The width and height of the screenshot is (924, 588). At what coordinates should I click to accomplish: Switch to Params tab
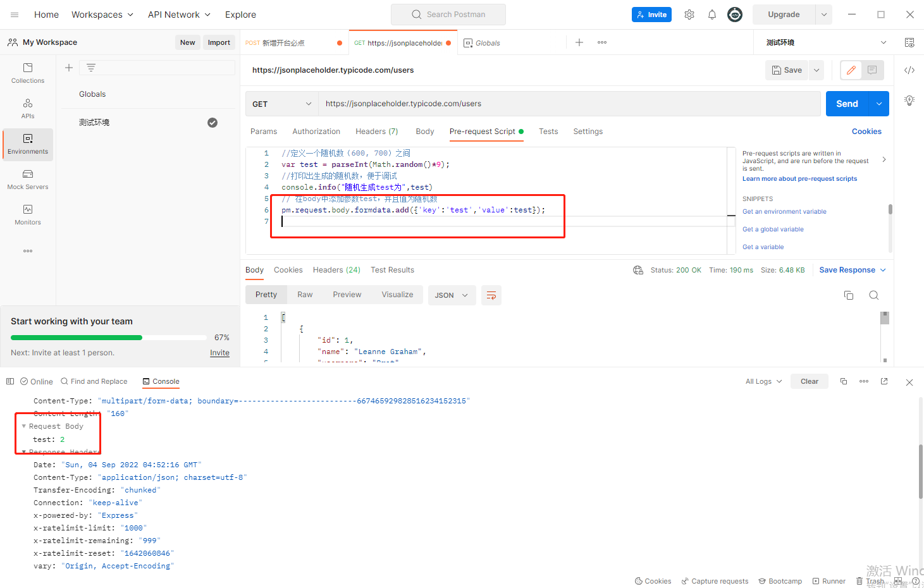264,132
